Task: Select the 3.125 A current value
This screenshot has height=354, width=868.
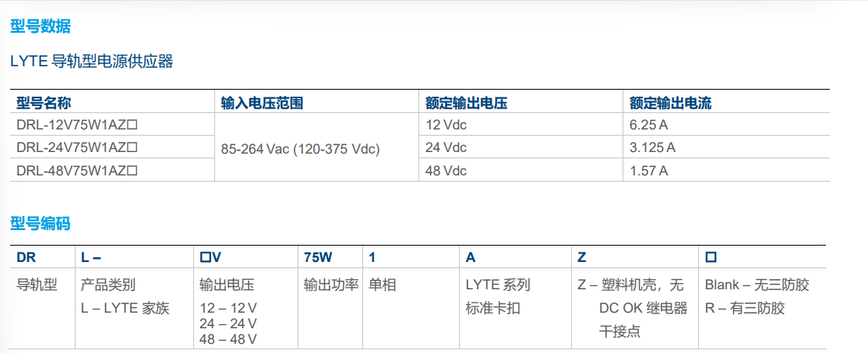Action: coord(652,148)
